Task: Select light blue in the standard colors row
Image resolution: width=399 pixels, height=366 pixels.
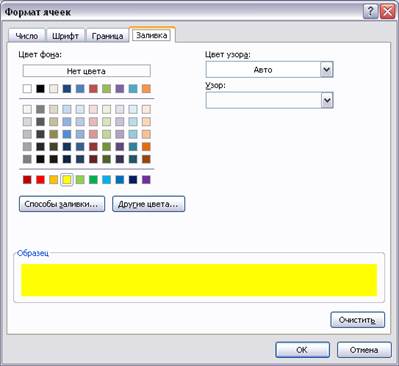Action: pos(106,180)
